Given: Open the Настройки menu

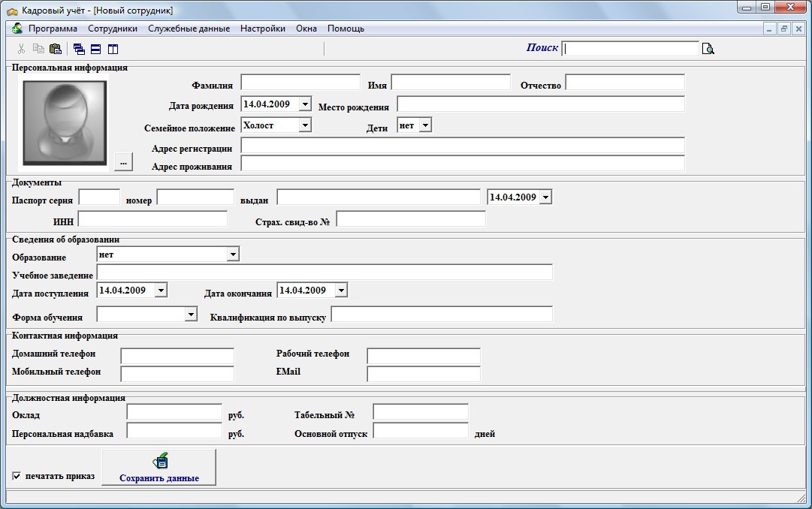Looking at the screenshot, I should click(x=263, y=29).
